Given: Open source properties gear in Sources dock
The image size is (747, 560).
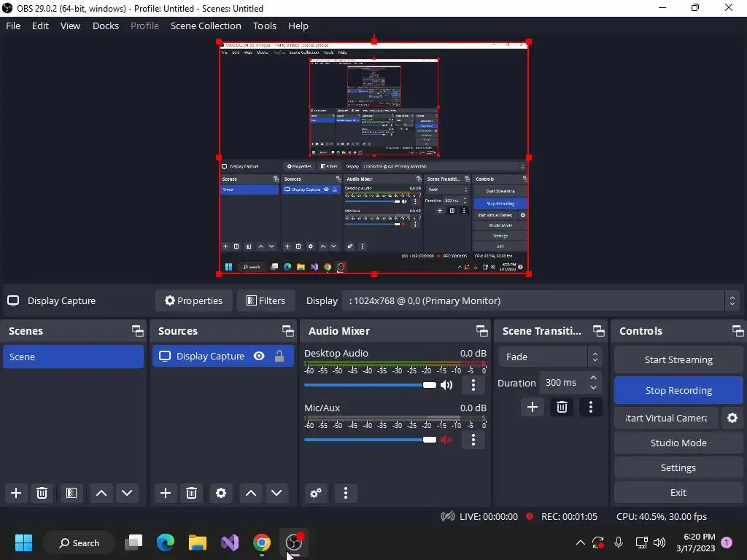Looking at the screenshot, I should point(221,493).
